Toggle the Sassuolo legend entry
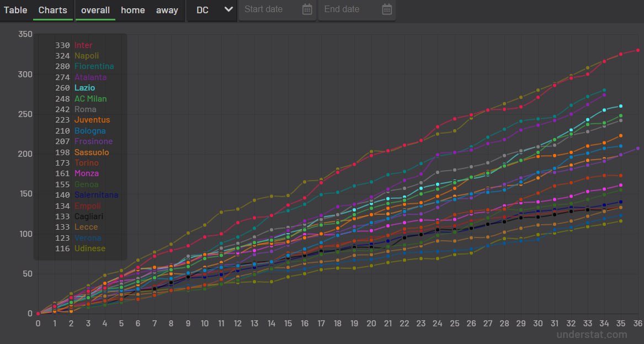This screenshot has width=644, height=344. tap(92, 152)
